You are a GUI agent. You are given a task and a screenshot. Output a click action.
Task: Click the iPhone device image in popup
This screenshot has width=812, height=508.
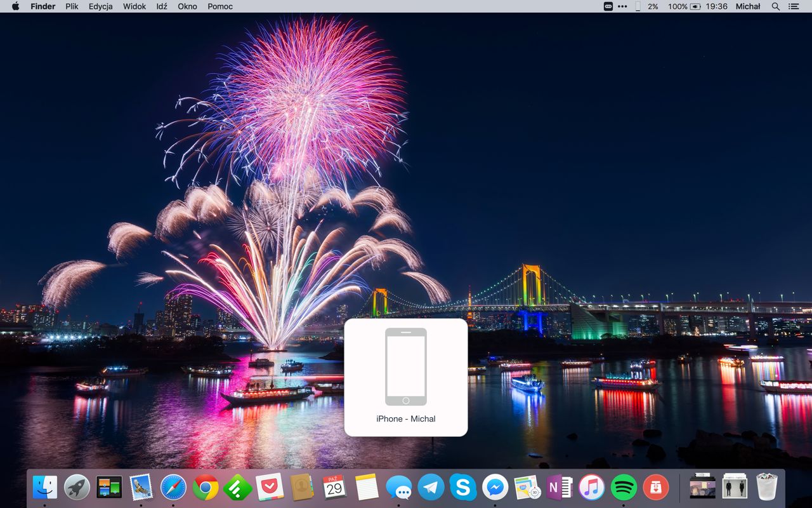tap(406, 366)
